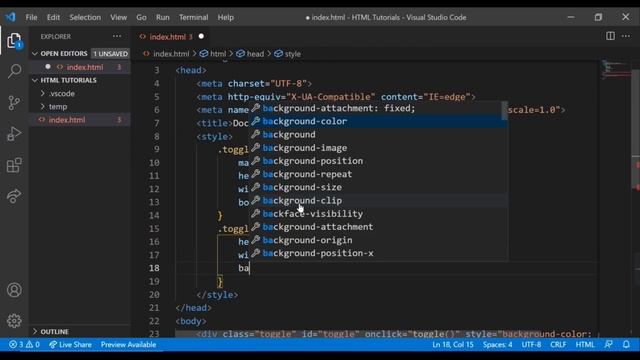The width and height of the screenshot is (640, 360).
Task: Open the Accounts icon in activity bar
Action: (14, 290)
